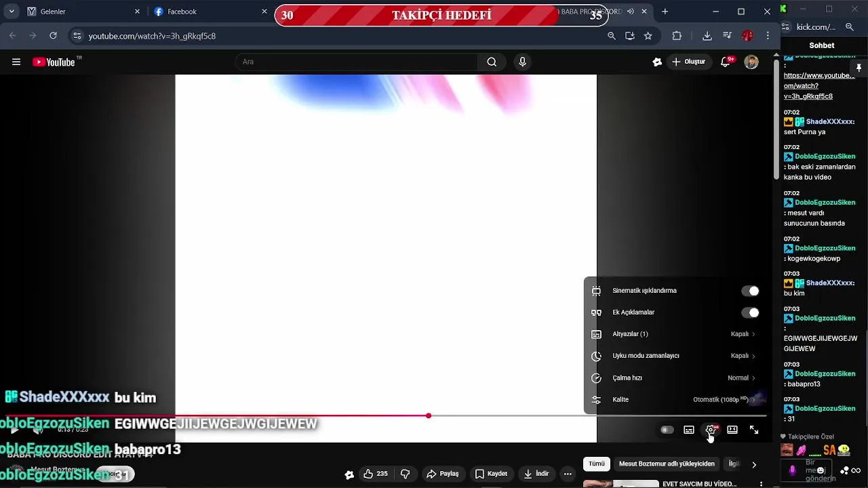This screenshot has width=868, height=488.
Task: Click the video progress bar scrubber
Action: coord(429,415)
